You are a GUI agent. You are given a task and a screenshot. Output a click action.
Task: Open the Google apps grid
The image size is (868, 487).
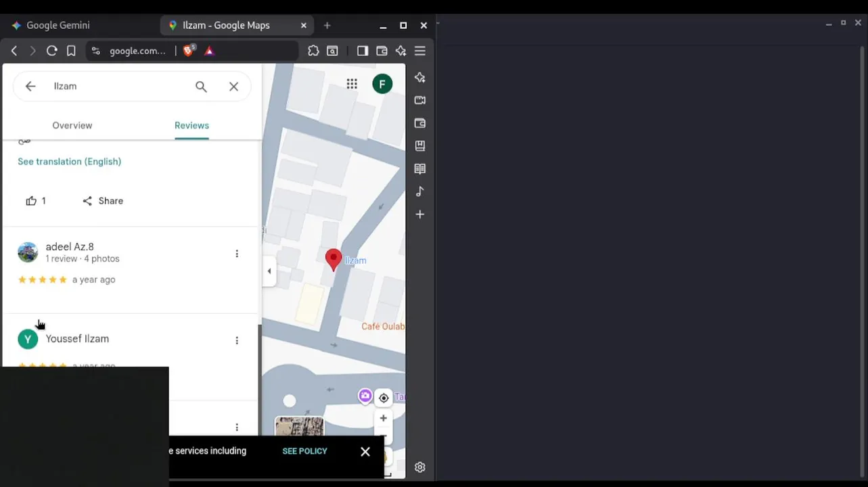[x=352, y=84]
